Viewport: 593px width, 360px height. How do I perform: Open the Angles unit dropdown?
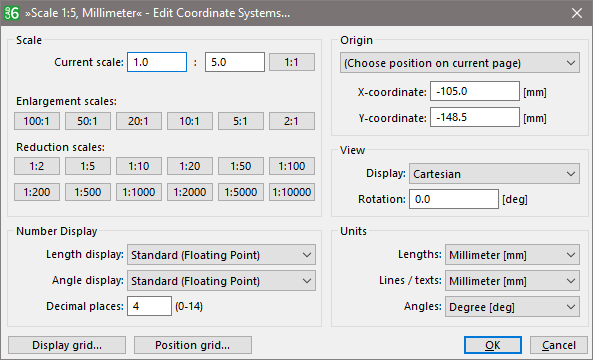[512, 307]
